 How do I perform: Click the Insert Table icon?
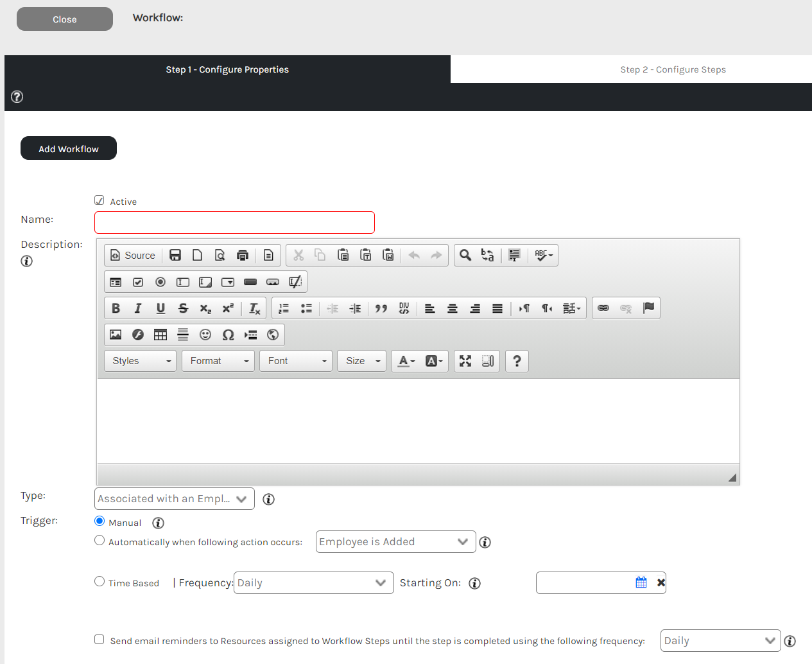(x=160, y=335)
